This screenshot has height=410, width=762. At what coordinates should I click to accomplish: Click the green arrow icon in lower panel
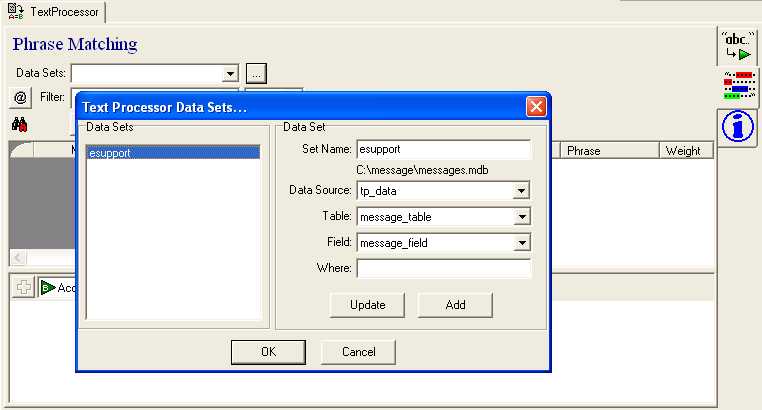[46, 288]
